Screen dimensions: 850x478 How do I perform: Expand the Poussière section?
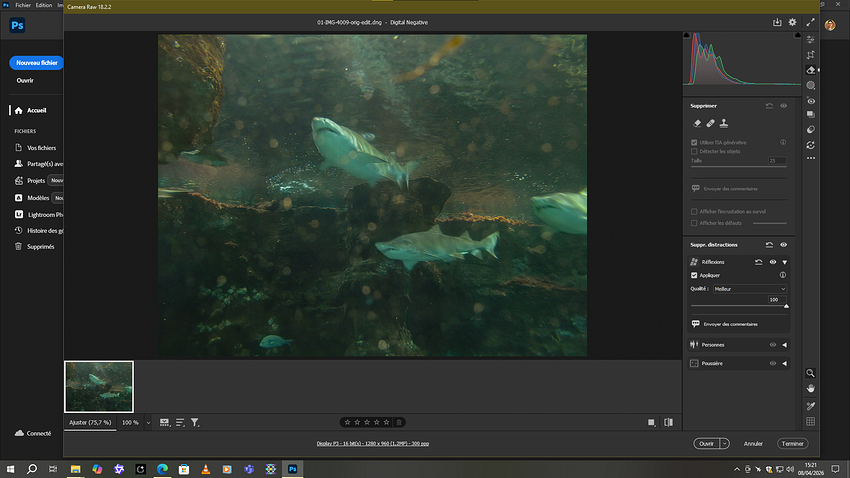click(785, 364)
